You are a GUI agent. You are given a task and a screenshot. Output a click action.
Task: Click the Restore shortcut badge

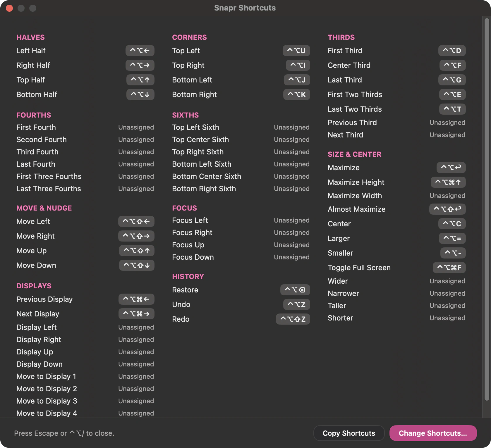pos(295,290)
